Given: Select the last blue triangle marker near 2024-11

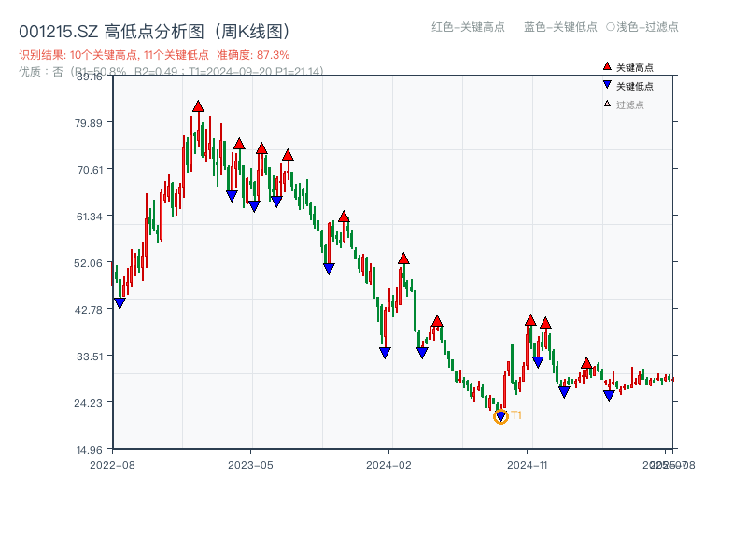Looking at the screenshot, I should (609, 396).
